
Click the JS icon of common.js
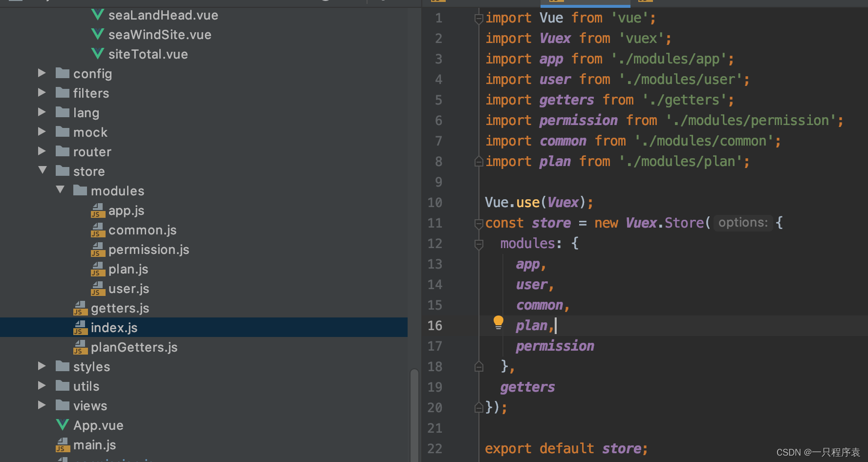(98, 230)
